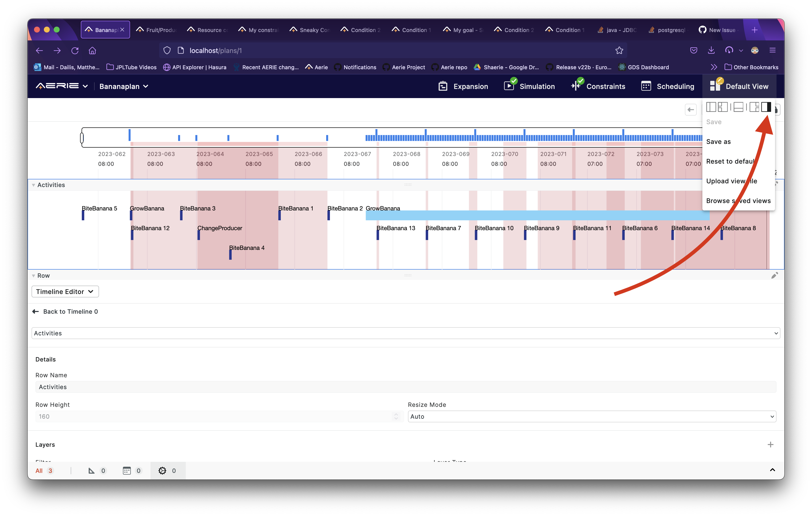Image resolution: width=812 pixels, height=516 pixels.
Task: Open the Scheduling panel
Action: point(667,86)
